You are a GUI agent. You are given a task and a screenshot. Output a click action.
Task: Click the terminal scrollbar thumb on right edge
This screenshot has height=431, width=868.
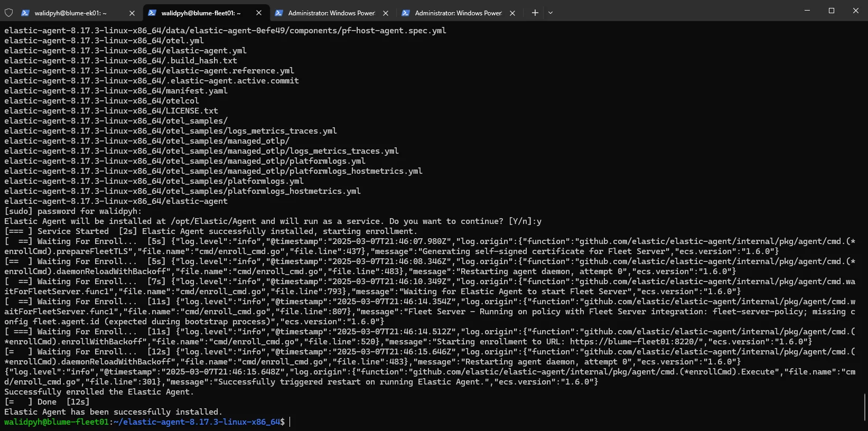click(x=865, y=407)
